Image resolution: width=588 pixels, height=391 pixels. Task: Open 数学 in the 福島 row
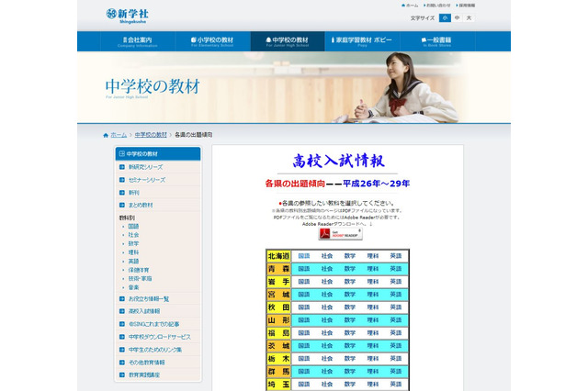(350, 333)
